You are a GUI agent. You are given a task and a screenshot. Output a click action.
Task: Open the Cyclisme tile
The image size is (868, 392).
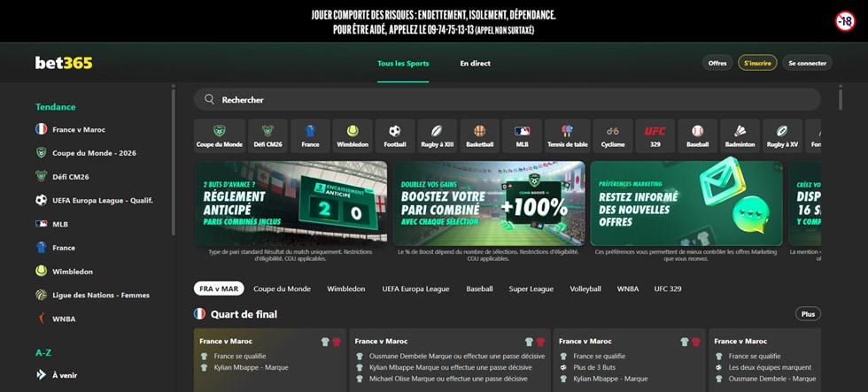point(613,136)
